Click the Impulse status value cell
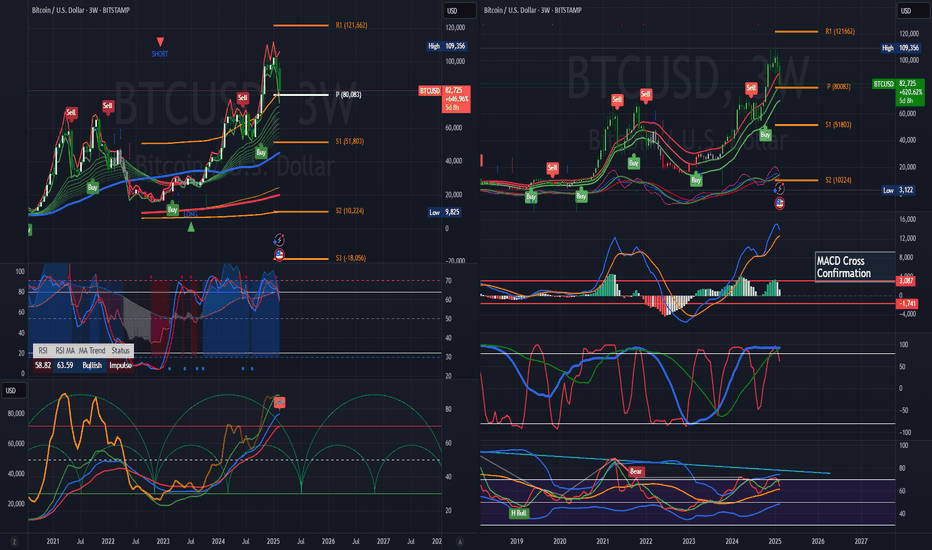Image resolution: width=932 pixels, height=550 pixels. (121, 365)
